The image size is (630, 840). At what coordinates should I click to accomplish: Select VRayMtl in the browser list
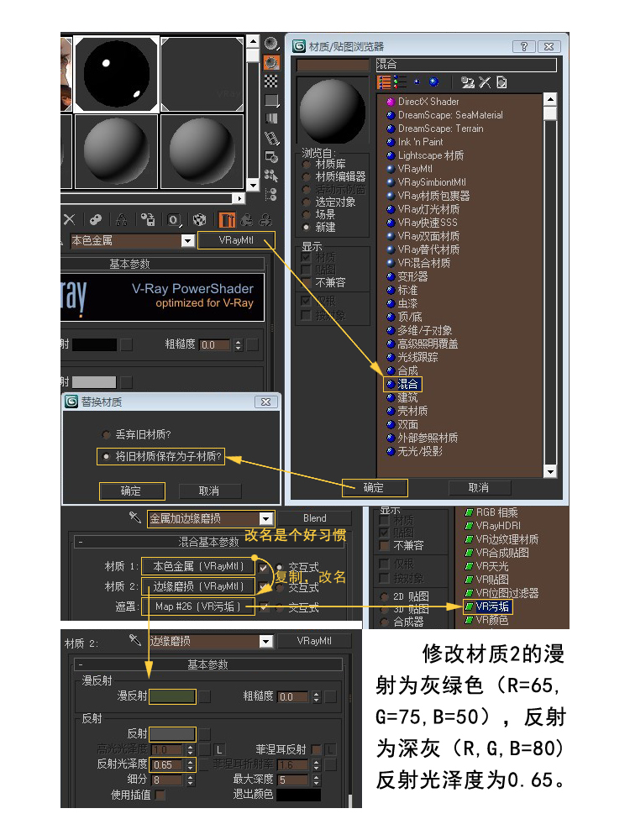[409, 169]
